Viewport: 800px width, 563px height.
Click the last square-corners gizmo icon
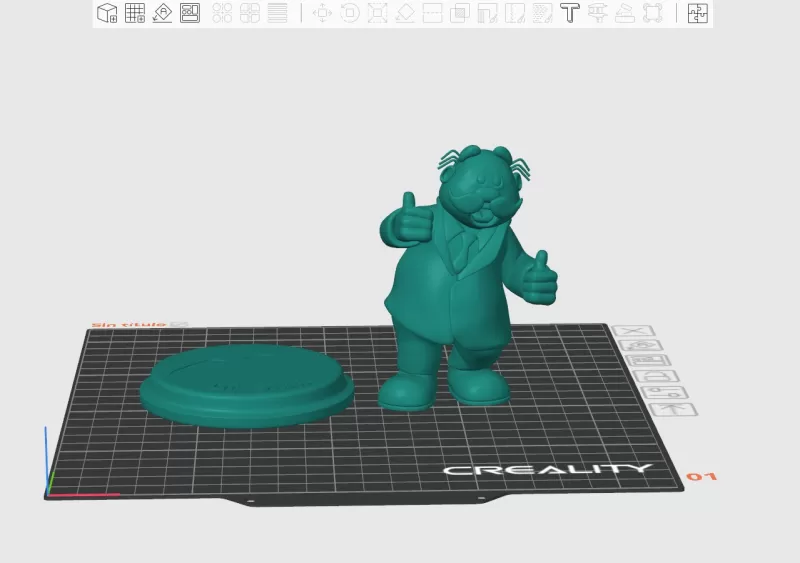click(653, 13)
